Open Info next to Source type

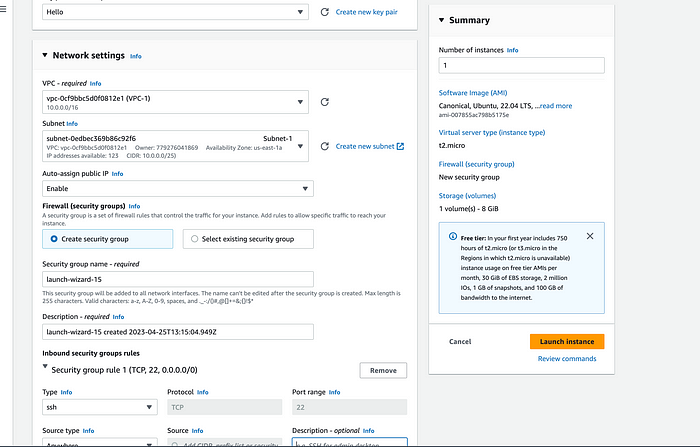[x=88, y=431]
